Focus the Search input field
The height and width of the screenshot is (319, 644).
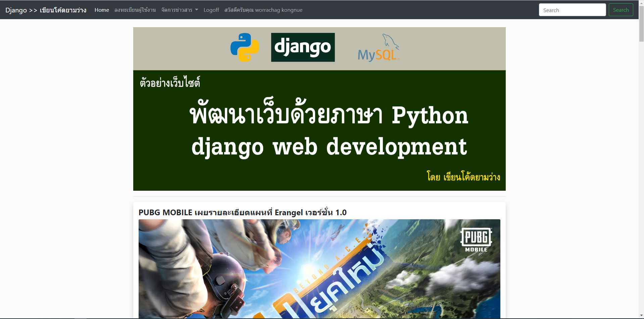click(572, 10)
